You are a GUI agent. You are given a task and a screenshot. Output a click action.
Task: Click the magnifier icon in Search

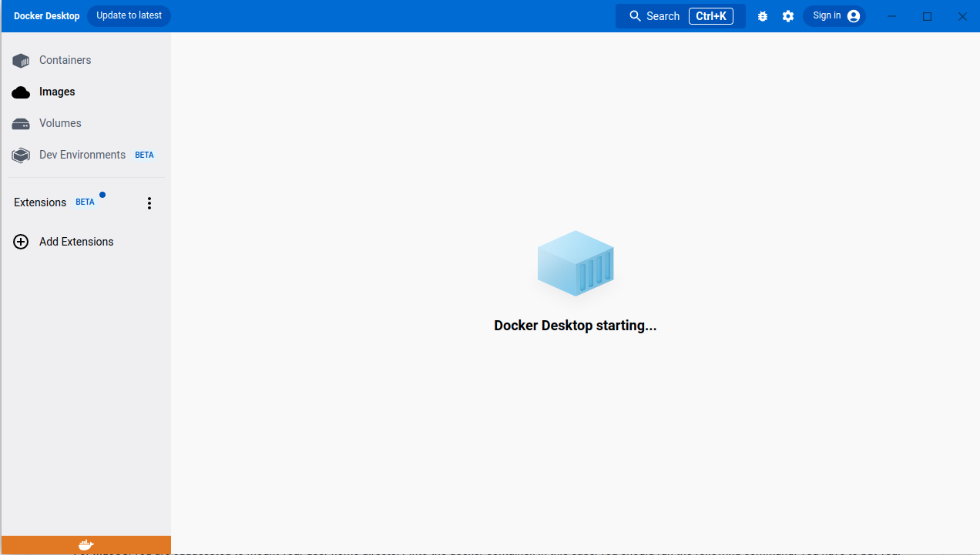click(636, 16)
